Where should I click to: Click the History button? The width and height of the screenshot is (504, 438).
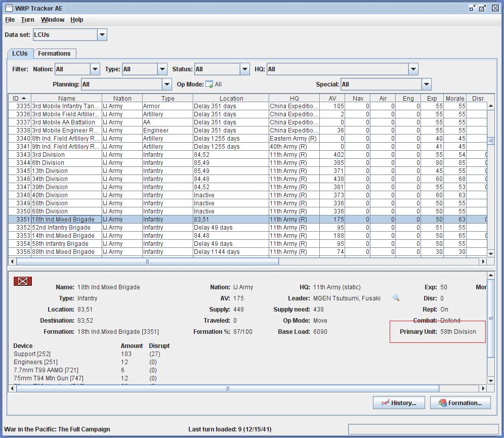coord(399,403)
